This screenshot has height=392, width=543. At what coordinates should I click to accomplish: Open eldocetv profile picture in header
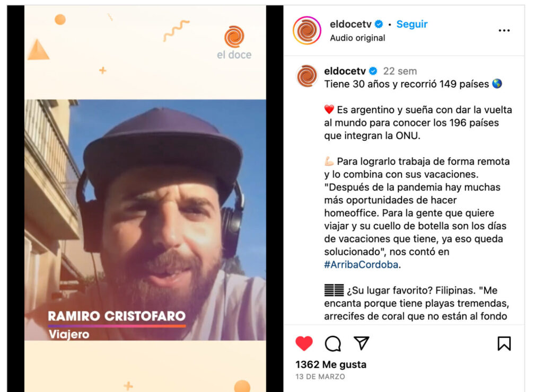pos(307,30)
